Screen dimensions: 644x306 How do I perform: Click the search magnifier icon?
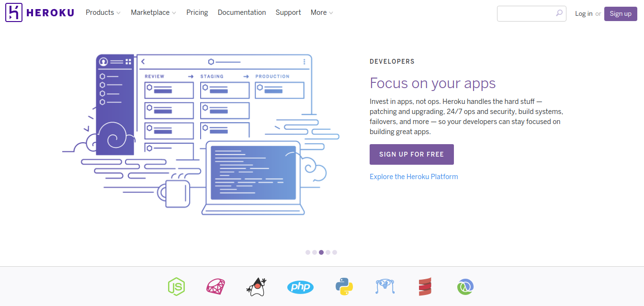click(x=559, y=13)
